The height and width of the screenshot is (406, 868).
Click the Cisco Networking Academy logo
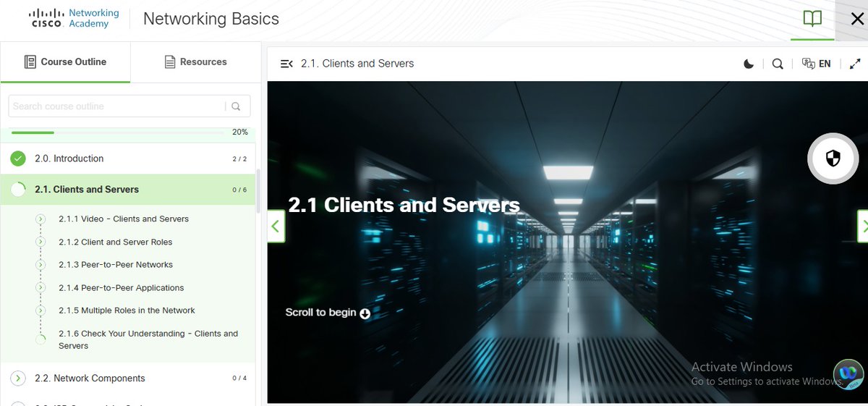point(73,18)
